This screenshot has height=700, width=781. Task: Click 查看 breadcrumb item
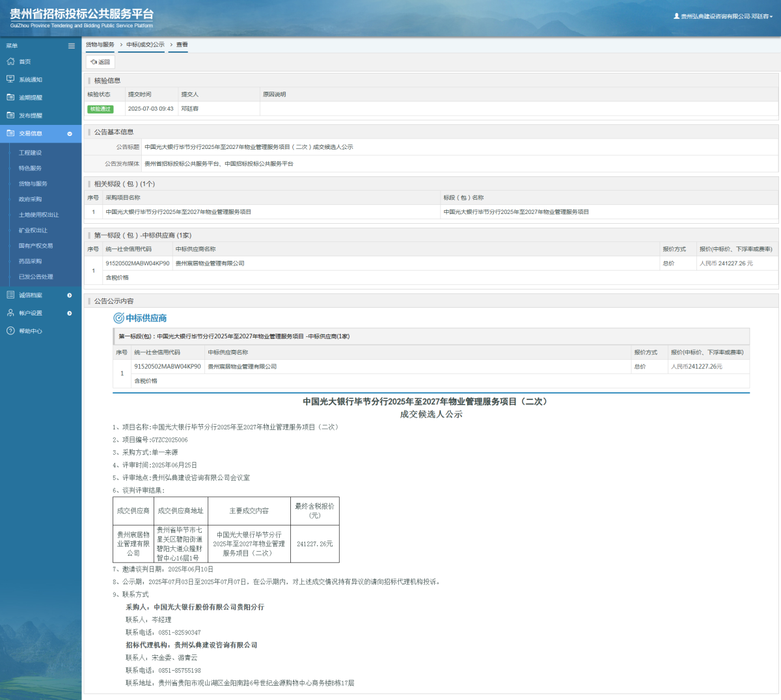182,45
